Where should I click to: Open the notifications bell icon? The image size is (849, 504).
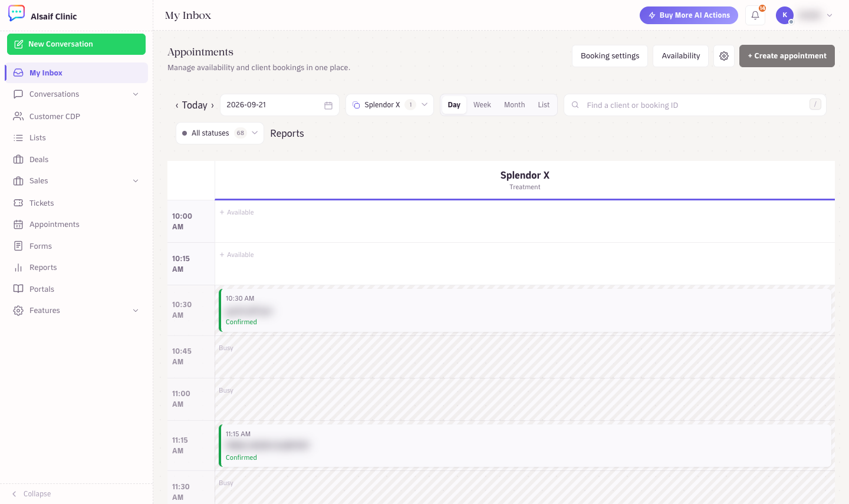pyautogui.click(x=755, y=15)
